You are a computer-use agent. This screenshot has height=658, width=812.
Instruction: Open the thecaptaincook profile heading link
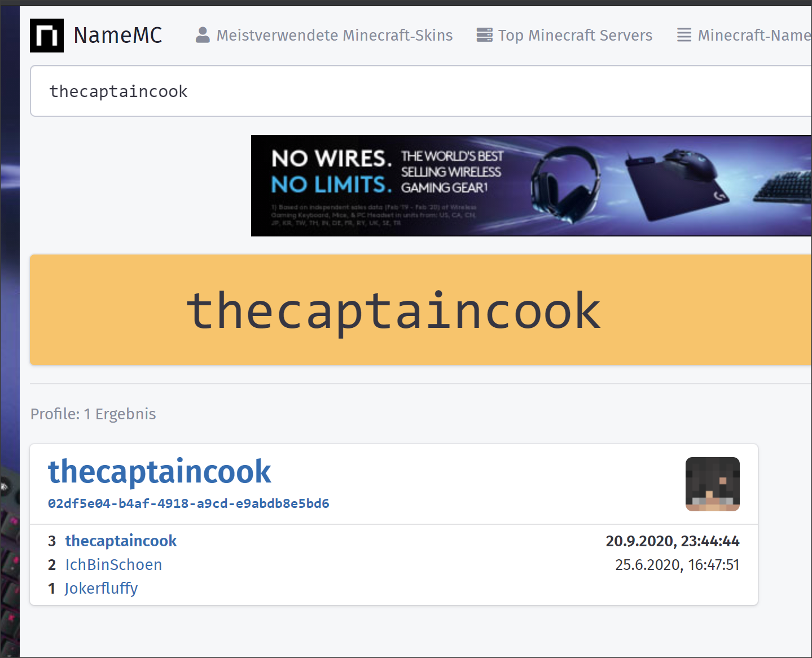pyautogui.click(x=160, y=471)
